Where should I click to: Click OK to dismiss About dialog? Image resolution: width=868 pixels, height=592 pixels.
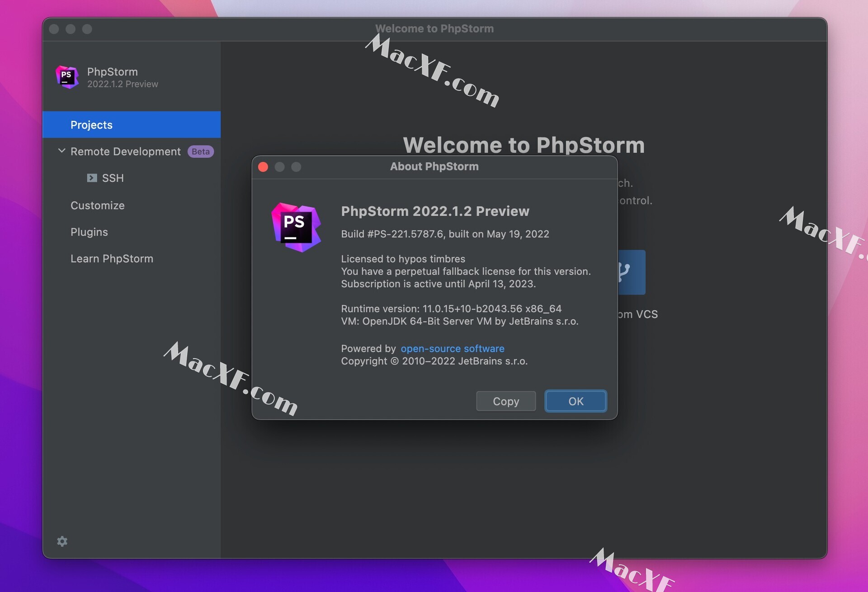pyautogui.click(x=576, y=401)
